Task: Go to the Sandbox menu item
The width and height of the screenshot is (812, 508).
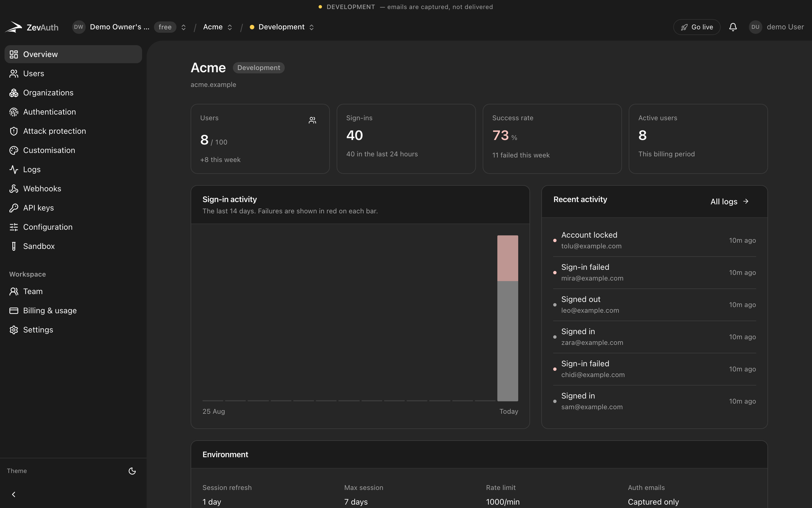Action: point(73,246)
